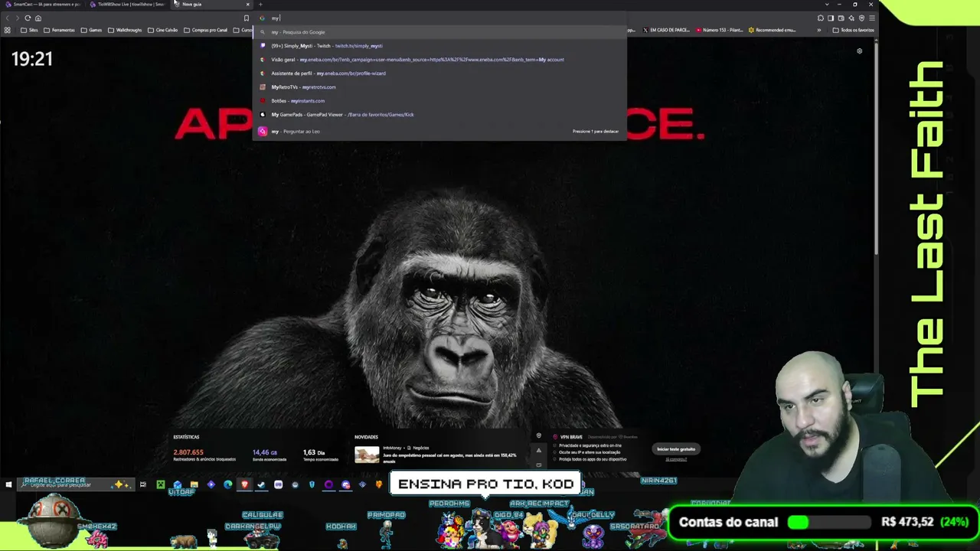Go to the browser home page

pos(38,18)
